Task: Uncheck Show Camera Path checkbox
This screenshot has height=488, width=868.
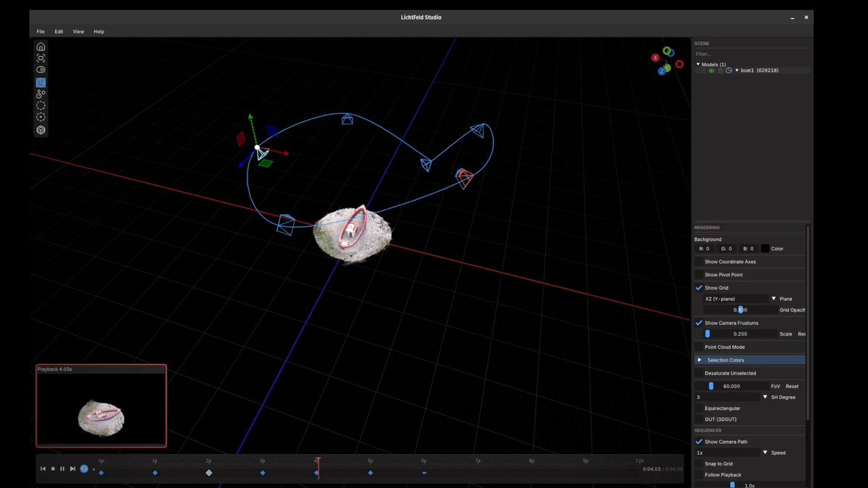Action: 699,442
